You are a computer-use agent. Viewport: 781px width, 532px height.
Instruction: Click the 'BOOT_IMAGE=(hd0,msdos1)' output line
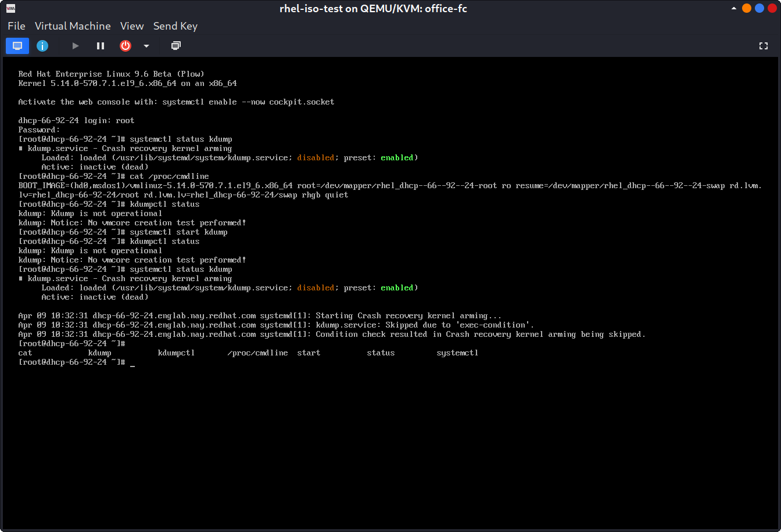coord(390,185)
